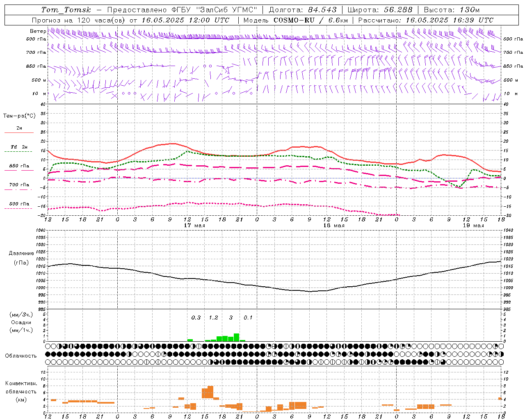
Task: Select forecast start time 16.05.2025 12:00 UTC
Action: 186,20
